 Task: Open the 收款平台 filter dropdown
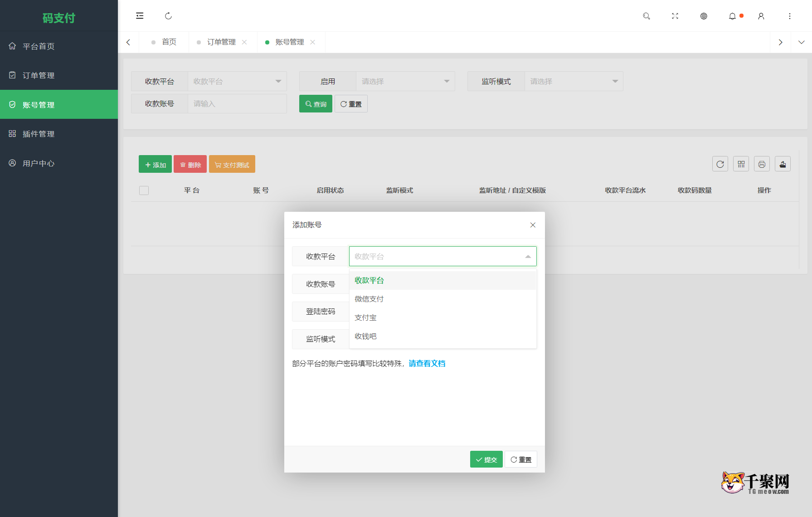pos(237,81)
